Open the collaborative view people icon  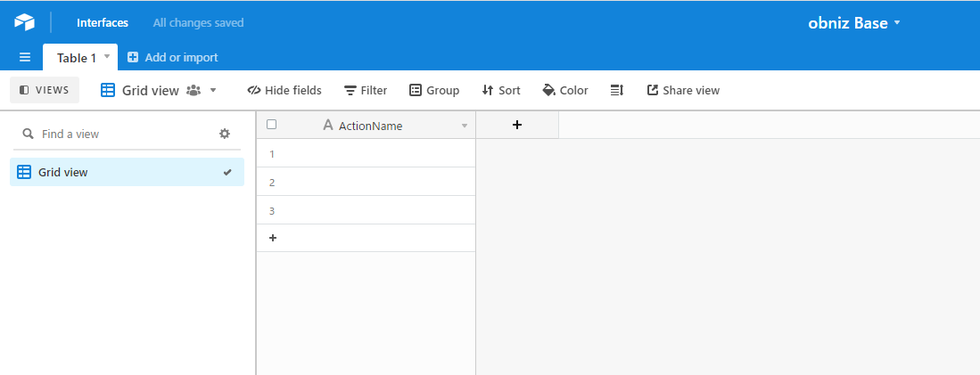click(194, 90)
